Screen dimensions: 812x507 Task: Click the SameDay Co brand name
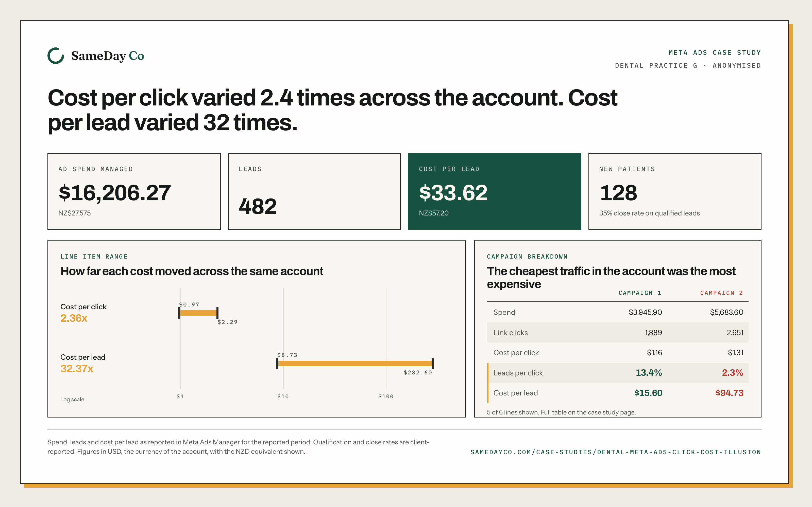coord(108,56)
